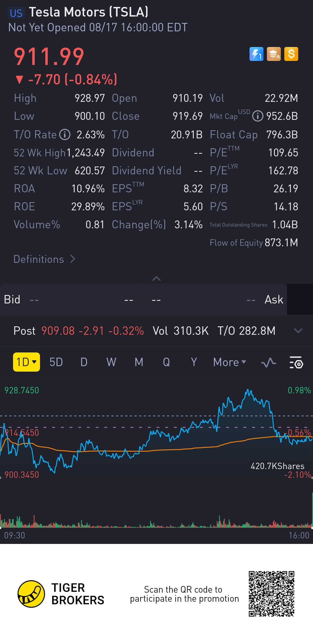Tap the 52 Wk Low value 620.57
313x644 pixels.
pos(90,171)
